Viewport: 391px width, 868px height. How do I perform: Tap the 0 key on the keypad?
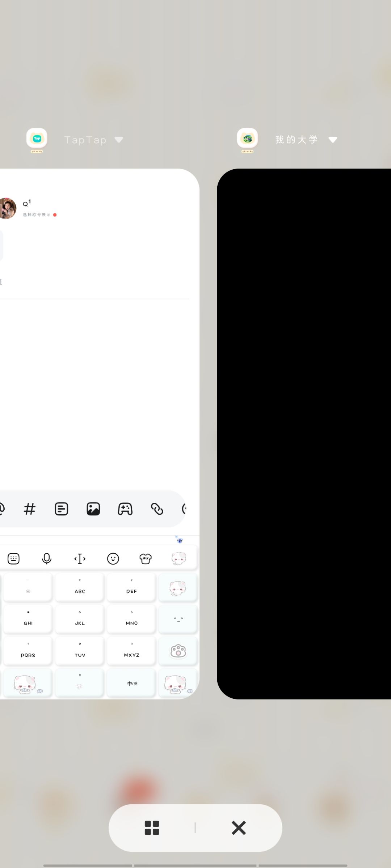pos(80,683)
